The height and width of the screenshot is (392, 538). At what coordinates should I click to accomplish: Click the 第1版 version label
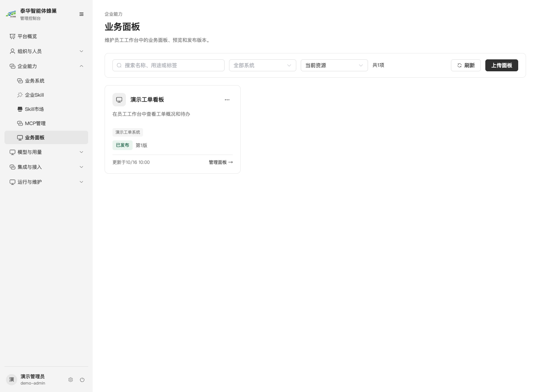(x=142, y=146)
